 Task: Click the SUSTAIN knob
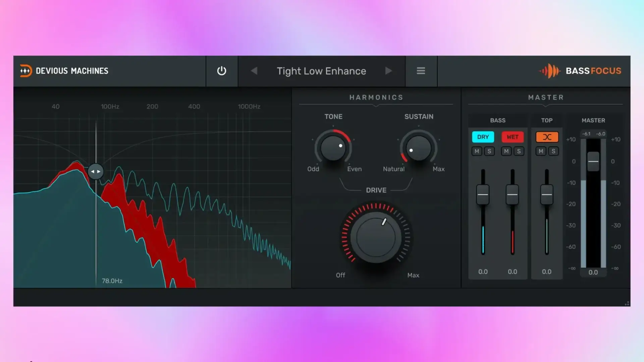[x=418, y=148]
